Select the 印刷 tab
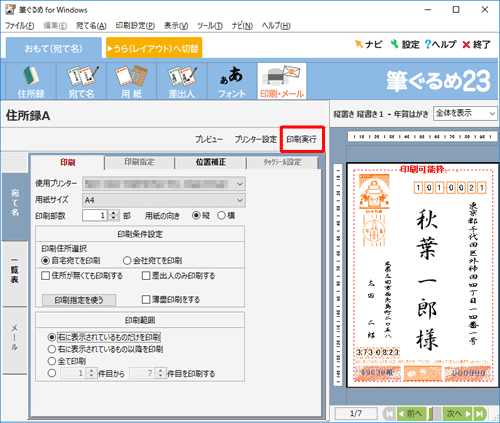The height and width of the screenshot is (423, 500). click(68, 162)
